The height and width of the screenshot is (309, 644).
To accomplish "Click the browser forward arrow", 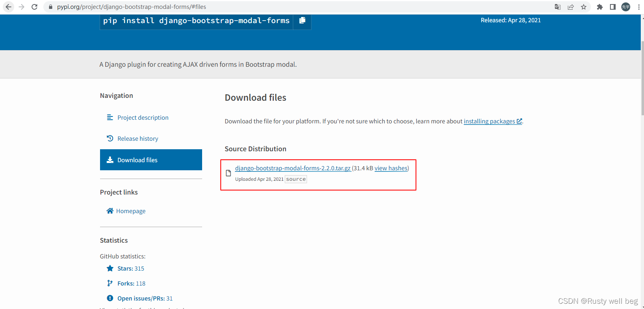I will coord(21,7).
